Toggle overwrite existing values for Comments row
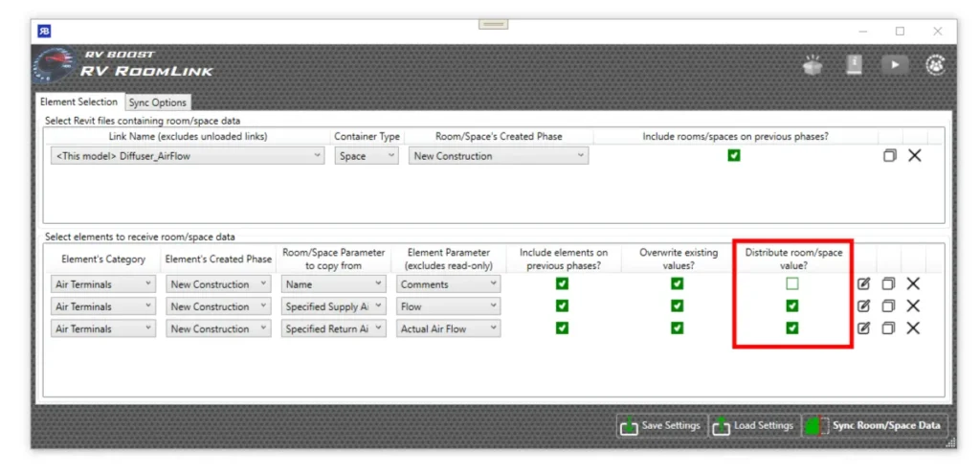Viewport: 980px width, 475px height. pyautogui.click(x=678, y=284)
